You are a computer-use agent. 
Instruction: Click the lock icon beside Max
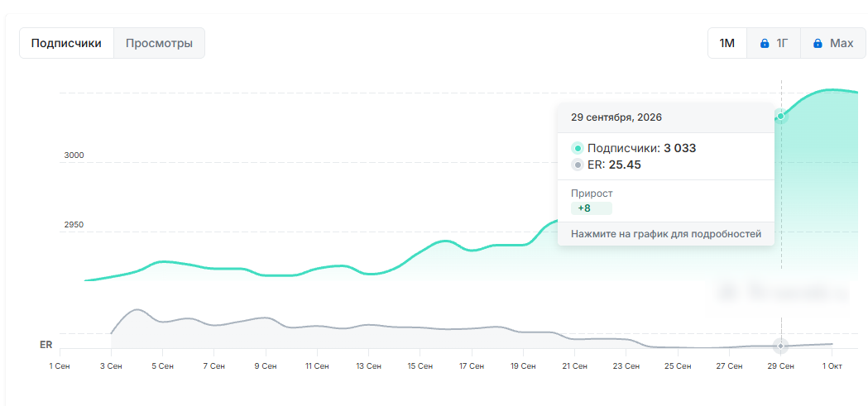tap(818, 43)
